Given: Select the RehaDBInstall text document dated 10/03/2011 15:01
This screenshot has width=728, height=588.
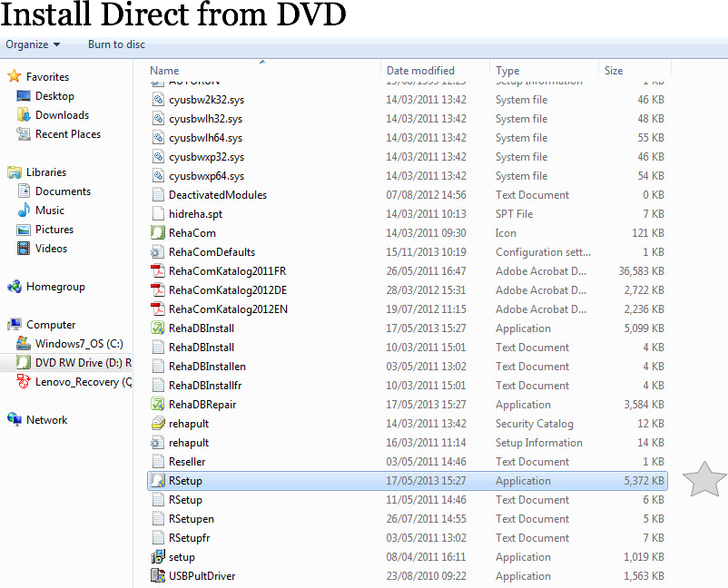Looking at the screenshot, I should pyautogui.click(x=201, y=348).
